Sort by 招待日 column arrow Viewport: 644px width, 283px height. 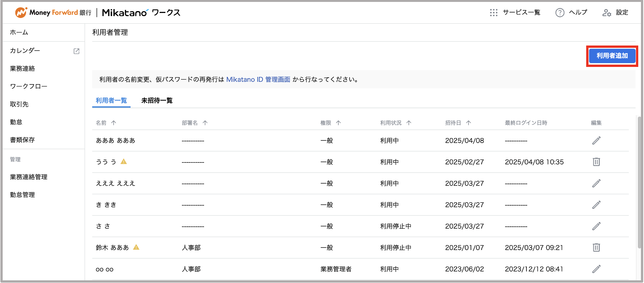(x=469, y=123)
